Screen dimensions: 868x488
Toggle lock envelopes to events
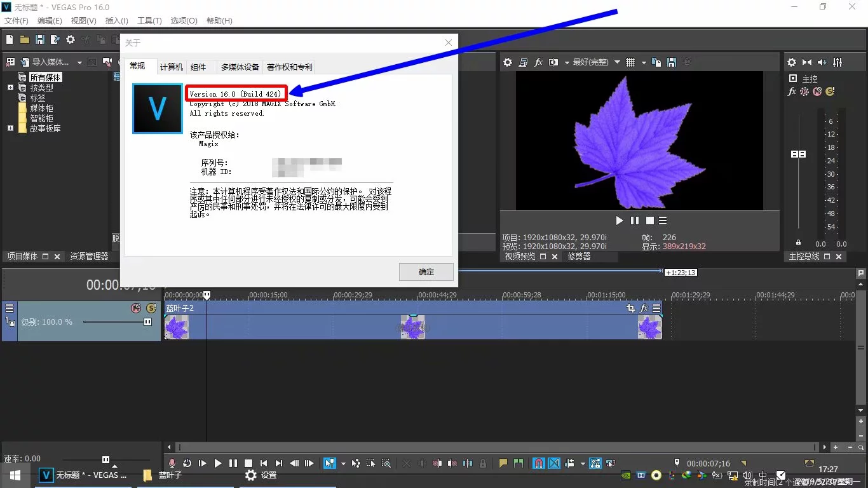595,463
